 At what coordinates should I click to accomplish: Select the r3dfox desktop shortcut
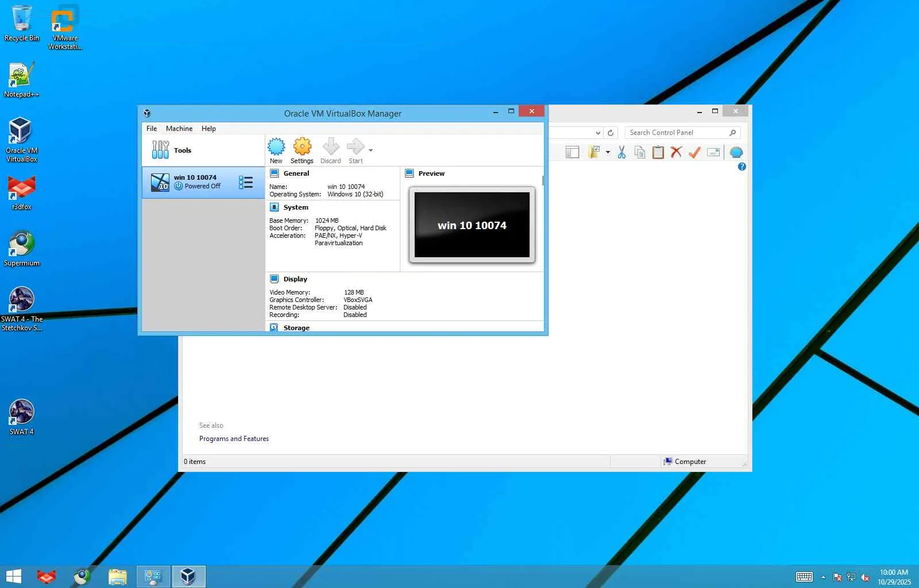tap(22, 192)
